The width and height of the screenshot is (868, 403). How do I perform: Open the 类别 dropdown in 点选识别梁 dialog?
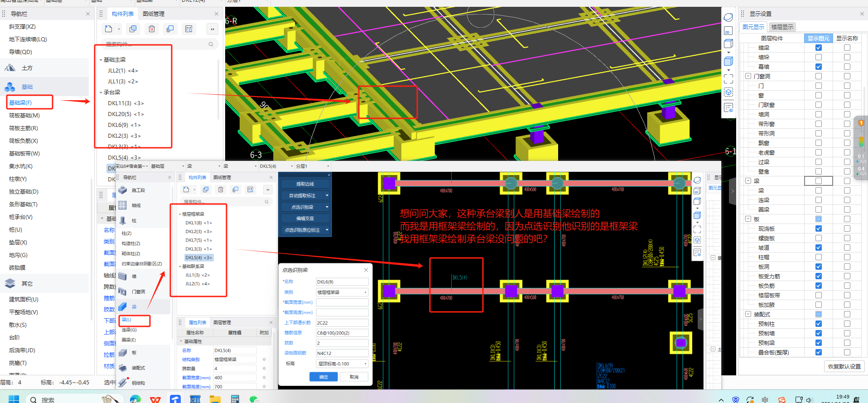tap(365, 292)
